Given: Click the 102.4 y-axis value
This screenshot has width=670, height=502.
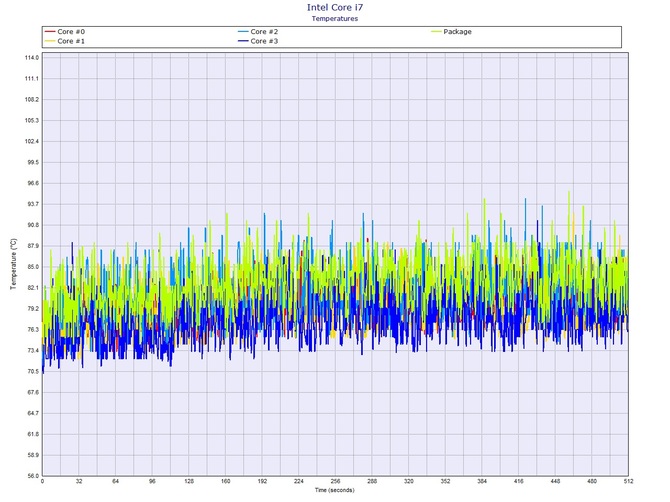Looking at the screenshot, I should (x=32, y=141).
